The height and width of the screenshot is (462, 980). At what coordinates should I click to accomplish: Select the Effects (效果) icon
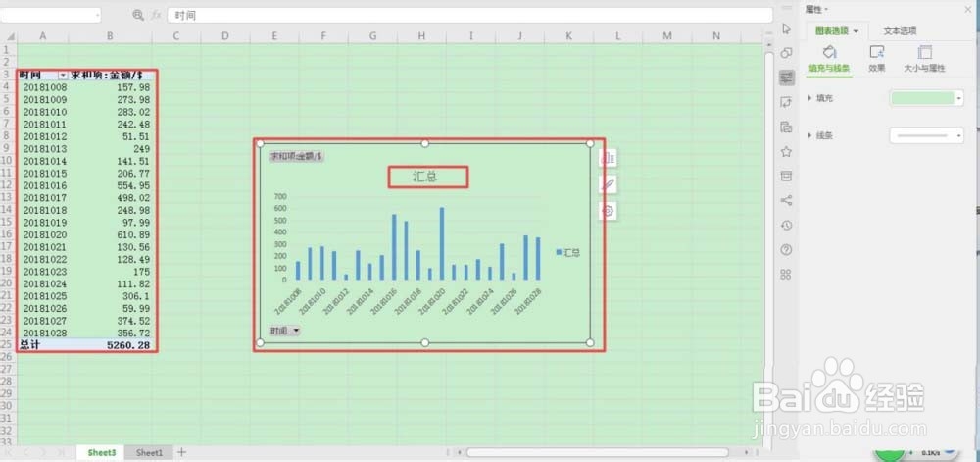tap(877, 52)
